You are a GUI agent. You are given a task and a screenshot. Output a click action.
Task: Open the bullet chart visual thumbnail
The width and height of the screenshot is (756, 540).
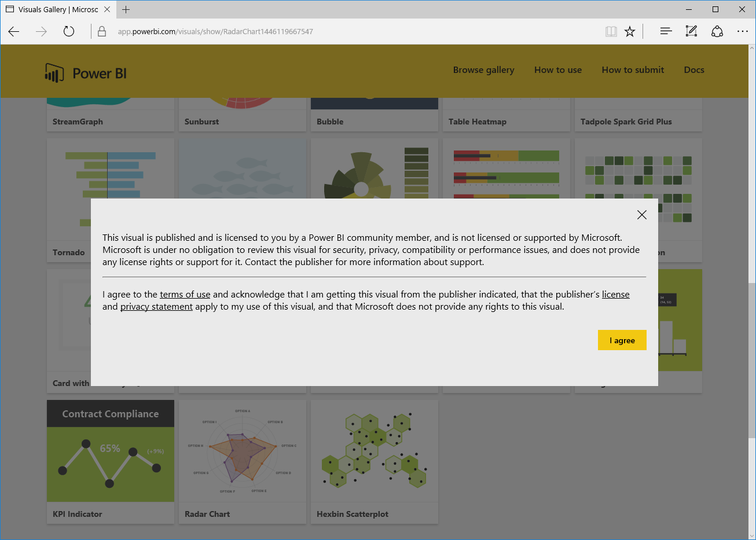507,168
